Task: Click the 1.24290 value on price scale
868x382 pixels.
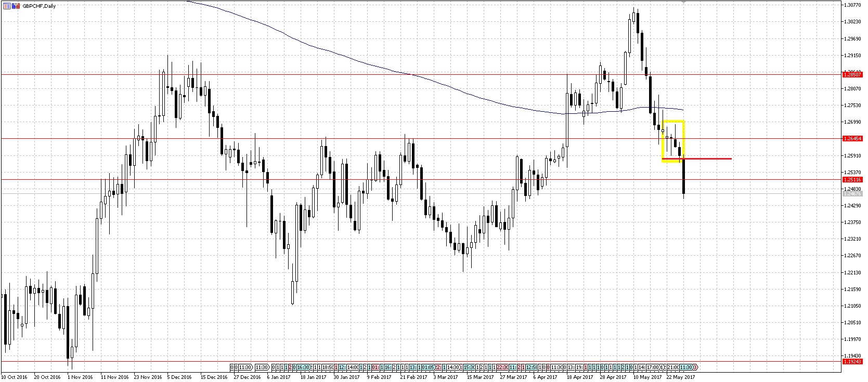Action: click(x=853, y=205)
